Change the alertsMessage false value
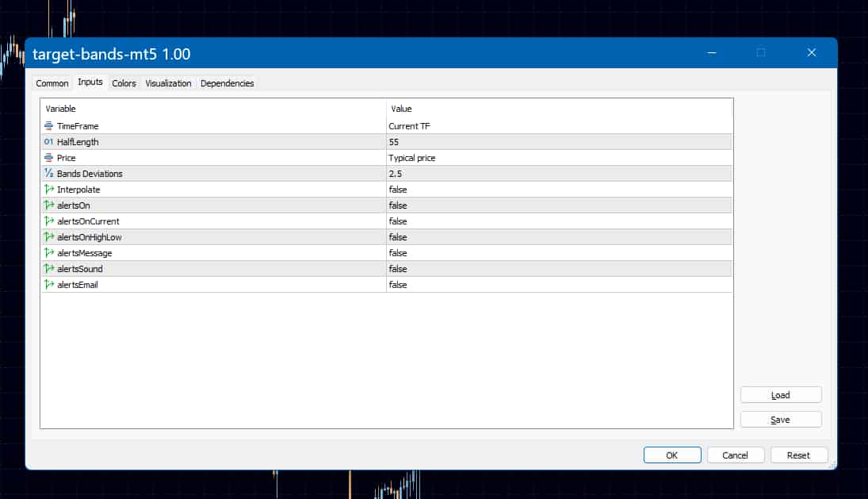 click(x=559, y=253)
